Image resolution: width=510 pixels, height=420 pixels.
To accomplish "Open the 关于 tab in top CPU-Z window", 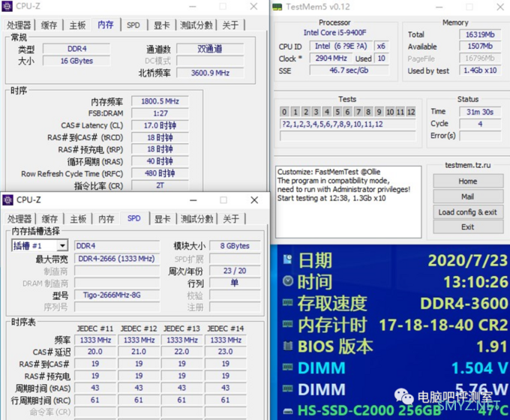I will pyautogui.click(x=230, y=25).
